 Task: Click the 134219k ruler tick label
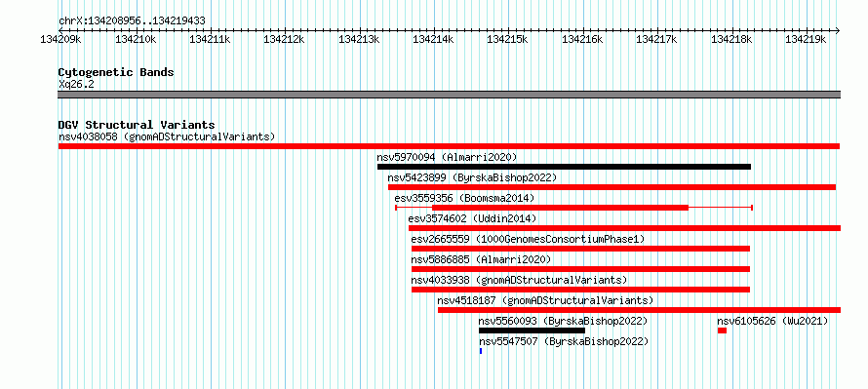806,39
